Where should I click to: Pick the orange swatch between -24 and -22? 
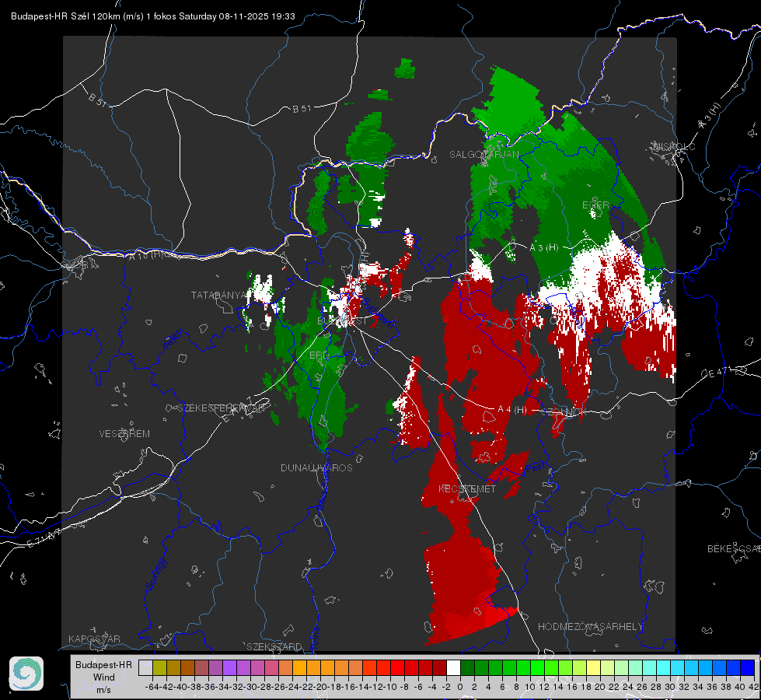(299, 667)
